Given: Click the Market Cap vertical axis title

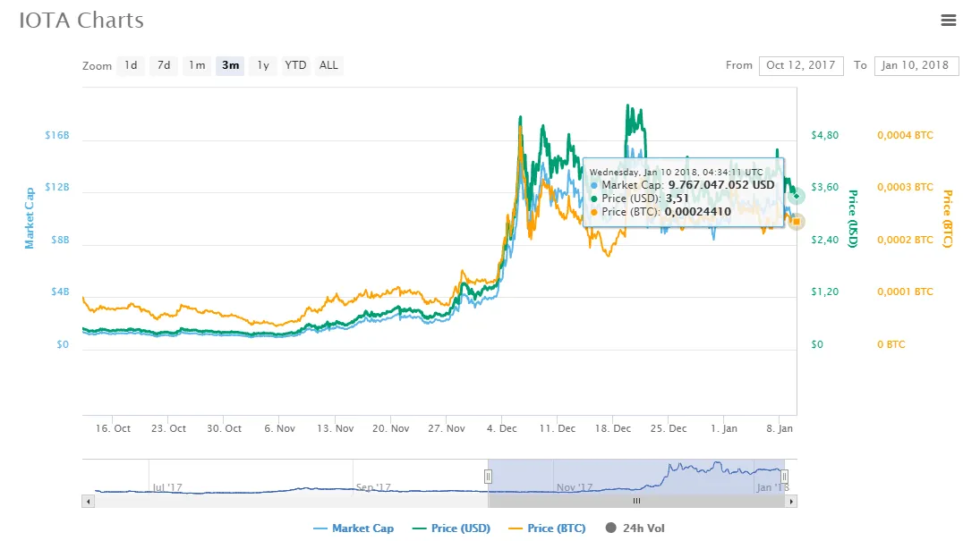Looking at the screenshot, I should pyautogui.click(x=30, y=218).
